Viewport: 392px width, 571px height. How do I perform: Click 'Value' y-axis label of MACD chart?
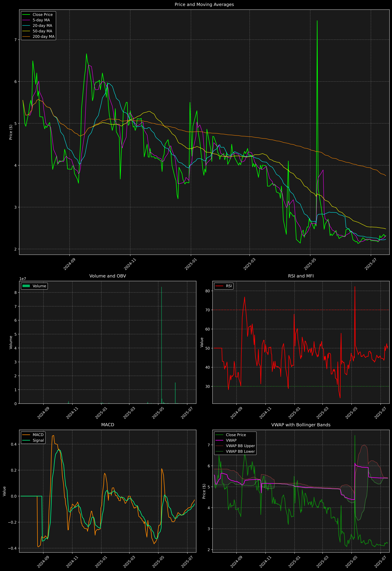coord(4,491)
